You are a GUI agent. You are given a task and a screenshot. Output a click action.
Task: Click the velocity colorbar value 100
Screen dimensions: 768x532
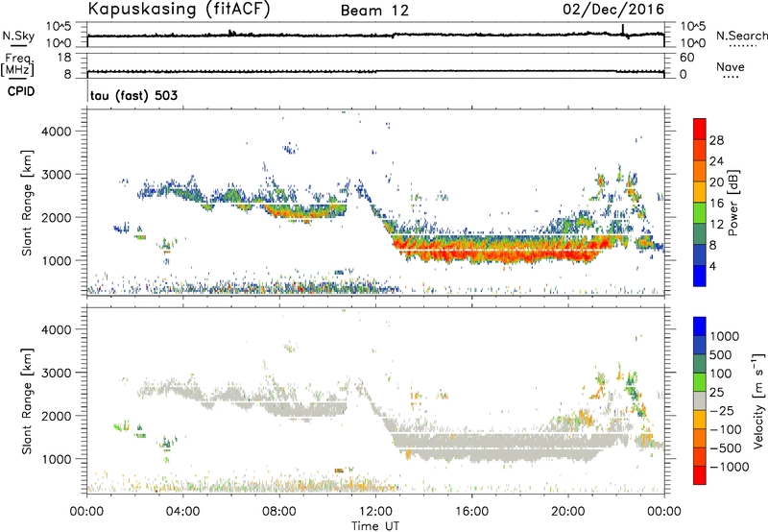[721, 374]
